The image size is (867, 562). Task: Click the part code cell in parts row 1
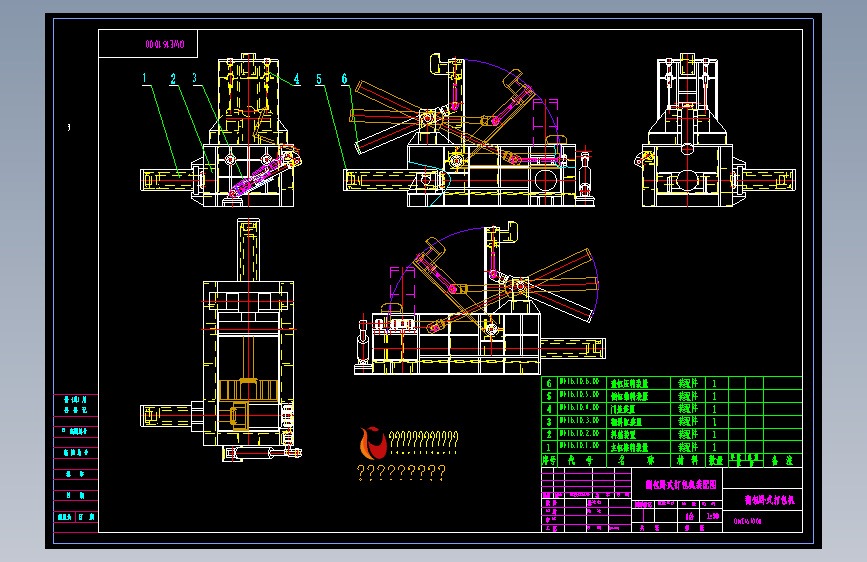click(x=582, y=447)
